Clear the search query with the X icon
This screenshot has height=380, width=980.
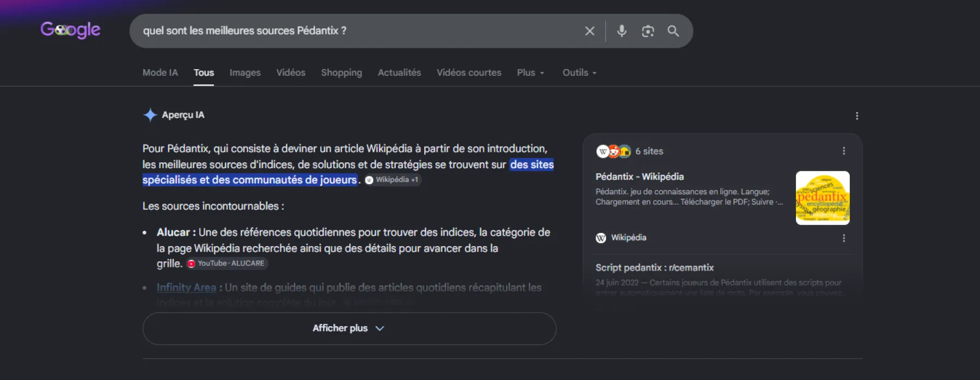click(590, 31)
